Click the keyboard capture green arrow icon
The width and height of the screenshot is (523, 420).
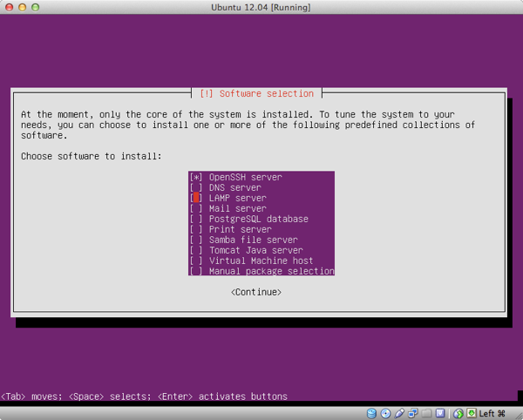click(x=472, y=412)
